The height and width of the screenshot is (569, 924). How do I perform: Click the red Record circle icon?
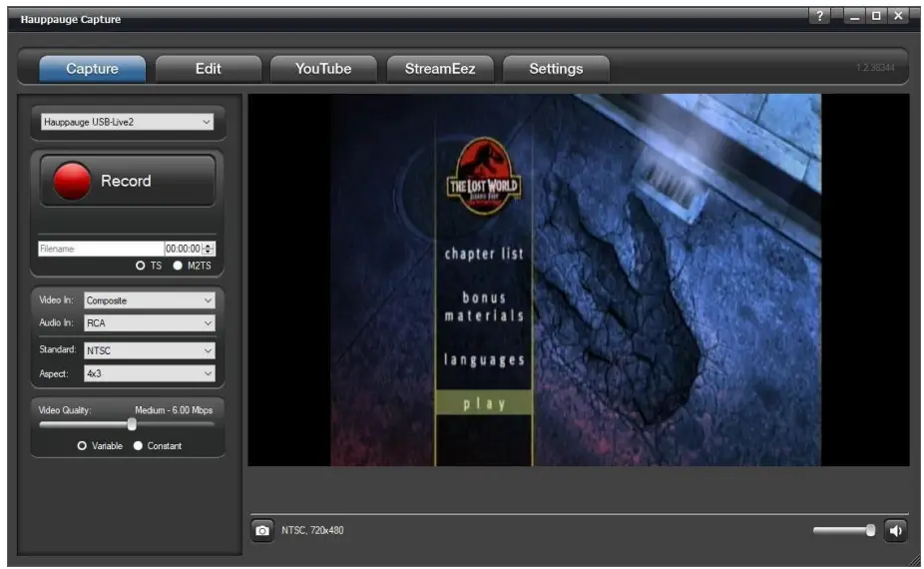pyautogui.click(x=72, y=181)
